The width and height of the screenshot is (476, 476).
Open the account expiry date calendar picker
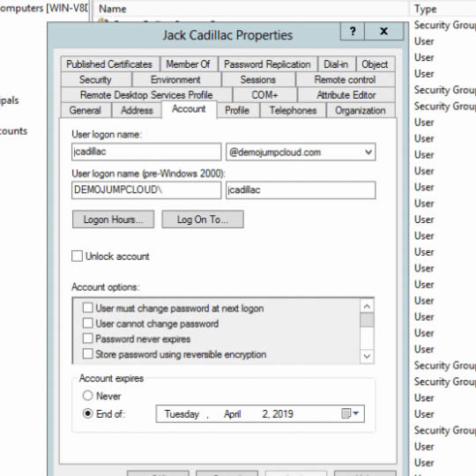(x=350, y=413)
